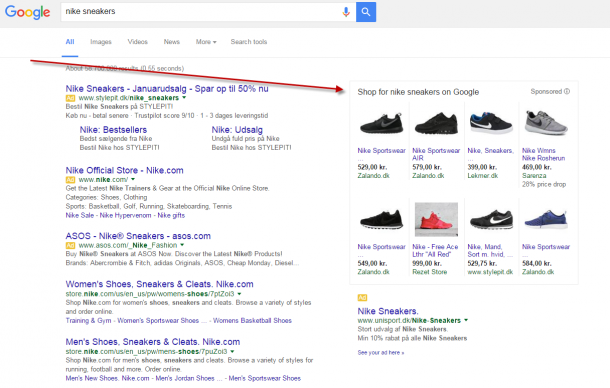Click the Ad badge above unisport listing
Screen dimensions: 610x388
click(362, 298)
